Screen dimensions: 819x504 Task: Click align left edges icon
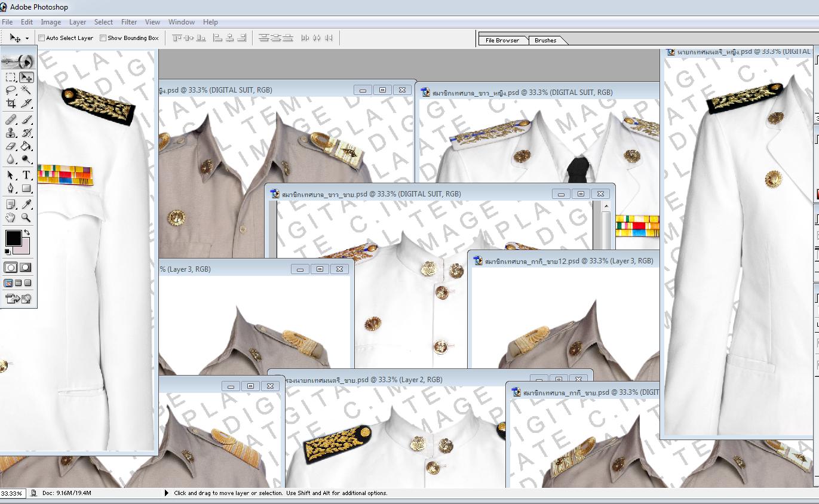(x=218, y=38)
